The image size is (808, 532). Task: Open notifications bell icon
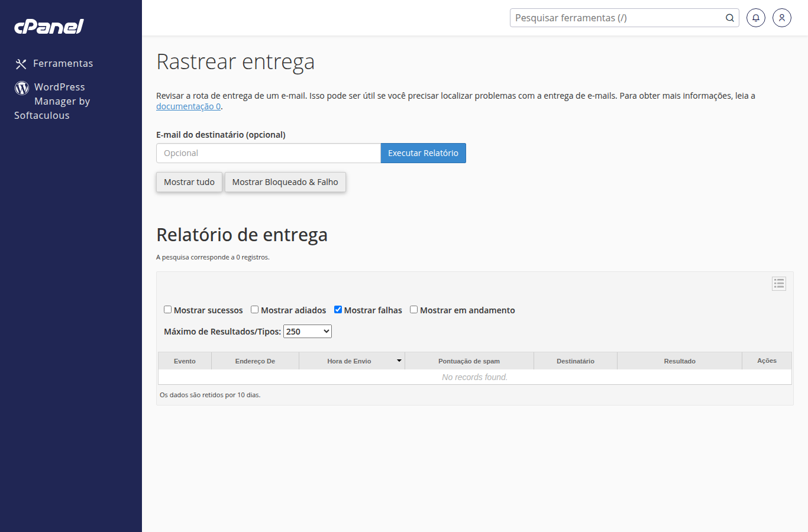[756, 18]
